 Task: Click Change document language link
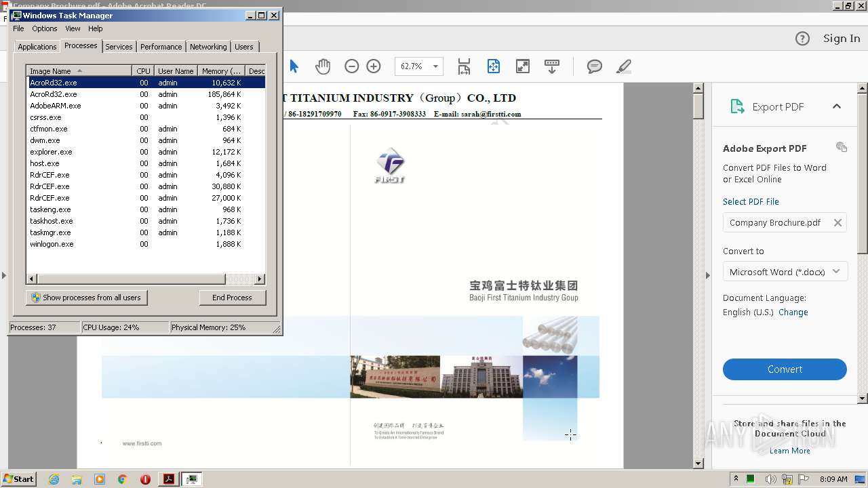pos(793,312)
